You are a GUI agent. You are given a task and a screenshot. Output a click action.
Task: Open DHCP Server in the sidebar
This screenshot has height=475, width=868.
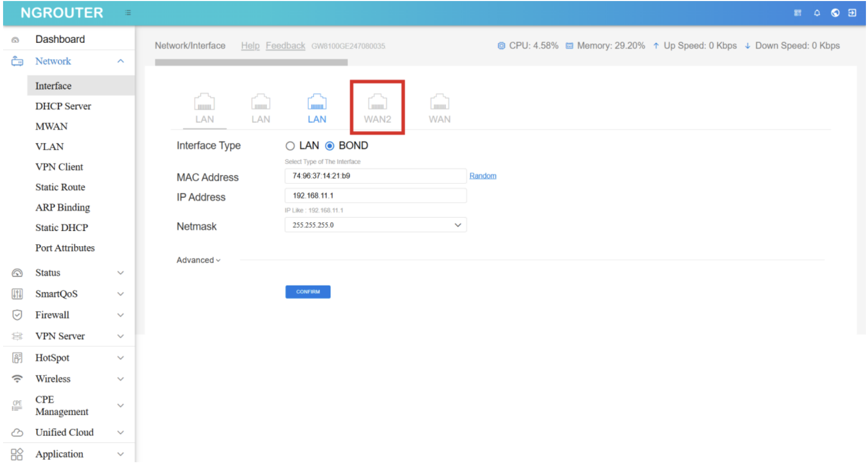63,106
